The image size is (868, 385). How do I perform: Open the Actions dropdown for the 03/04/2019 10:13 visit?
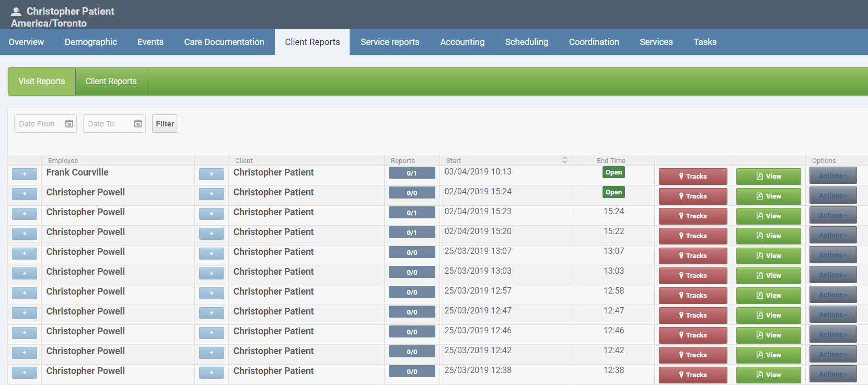(832, 176)
